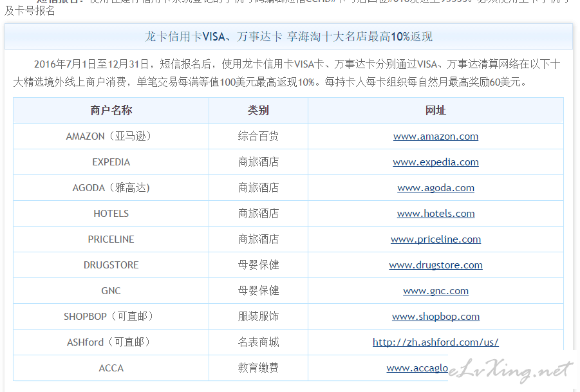Open the ACCA website link
The width and height of the screenshot is (580, 392).
click(417, 368)
